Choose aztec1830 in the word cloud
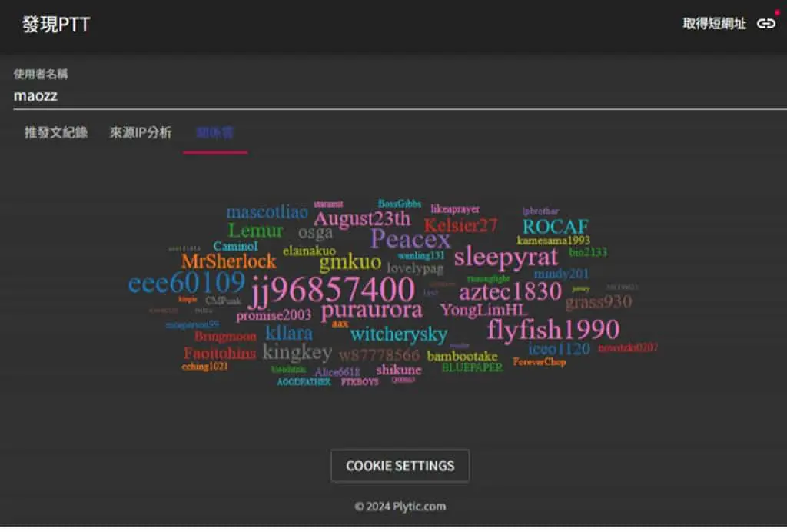 point(510,291)
